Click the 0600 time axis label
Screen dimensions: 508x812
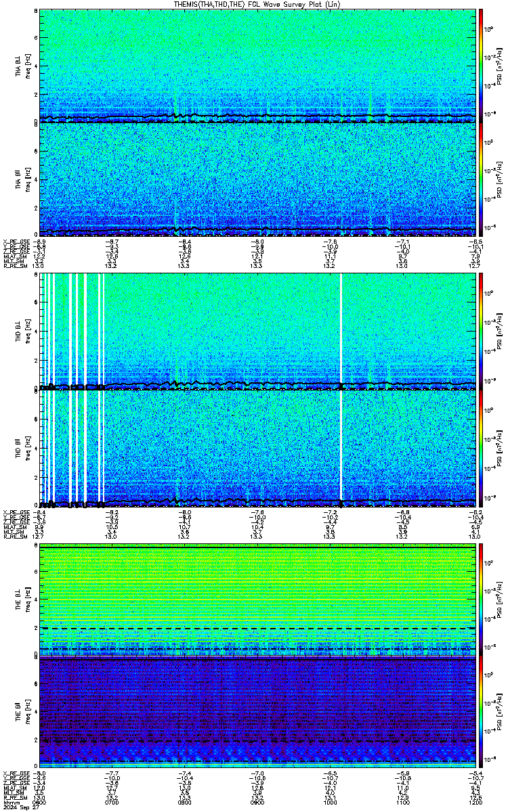[39, 803]
